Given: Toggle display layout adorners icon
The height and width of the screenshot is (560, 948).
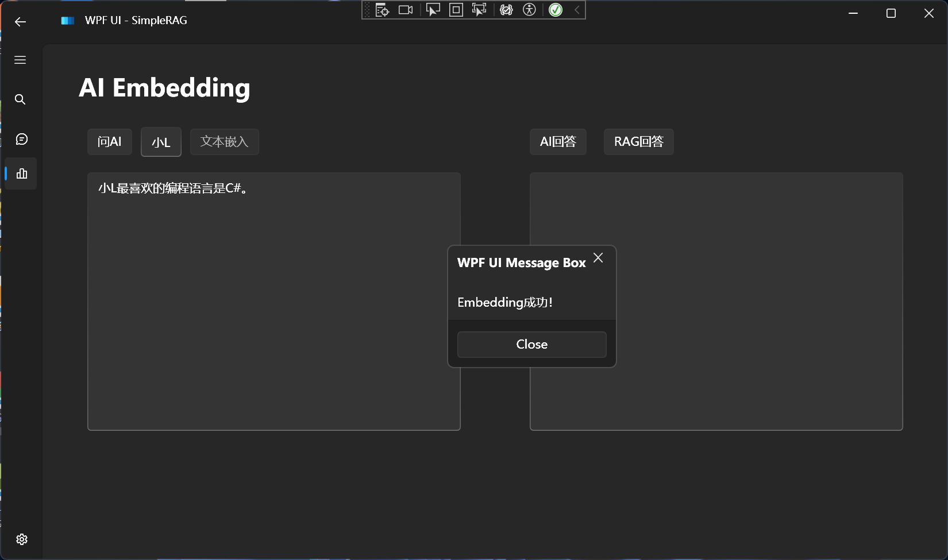Looking at the screenshot, I should (x=456, y=10).
